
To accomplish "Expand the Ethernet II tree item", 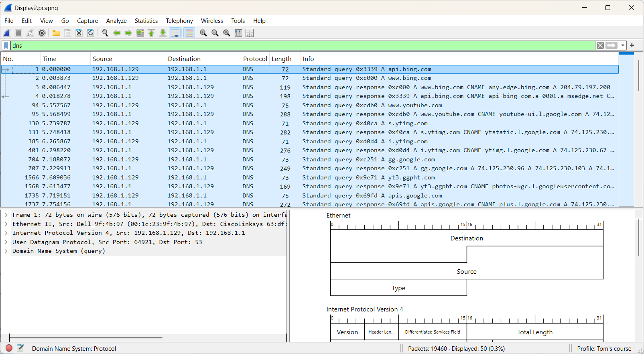I will point(6,224).
